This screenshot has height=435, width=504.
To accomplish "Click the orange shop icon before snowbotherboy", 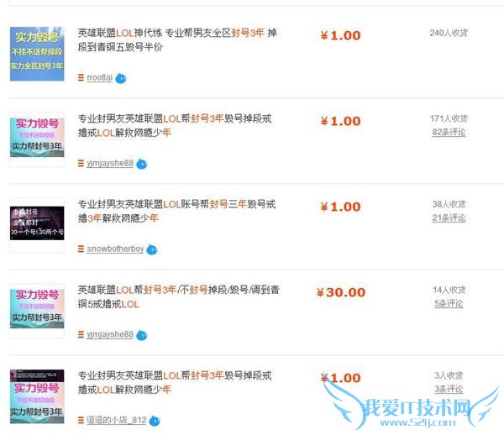I will pos(81,249).
